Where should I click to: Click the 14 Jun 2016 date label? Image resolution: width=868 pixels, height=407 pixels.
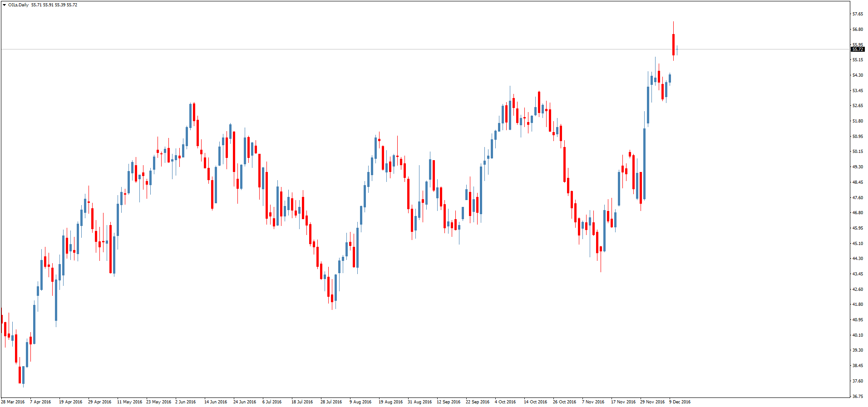pyautogui.click(x=216, y=402)
